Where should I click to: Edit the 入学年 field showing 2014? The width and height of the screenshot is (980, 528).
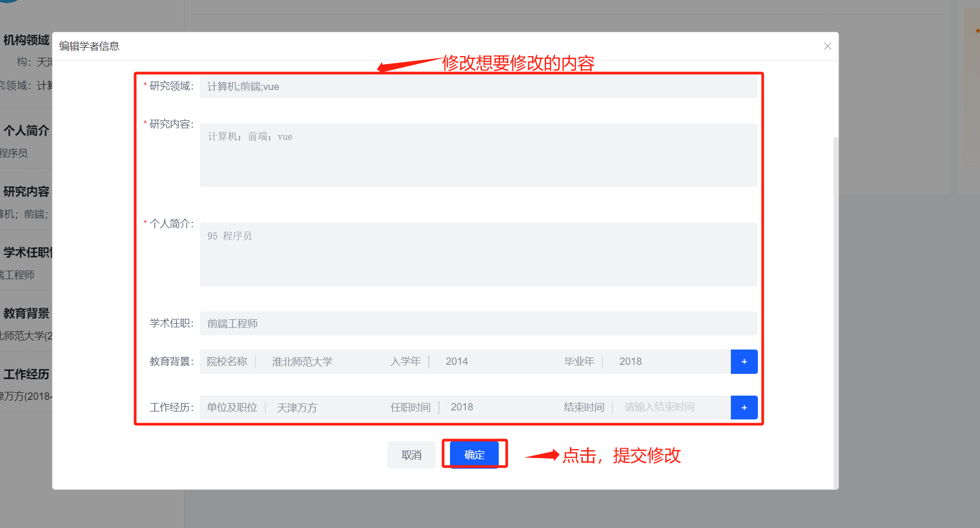(x=493, y=362)
